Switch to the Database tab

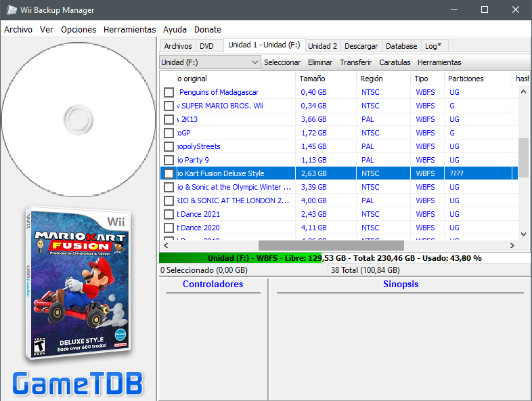tap(401, 46)
